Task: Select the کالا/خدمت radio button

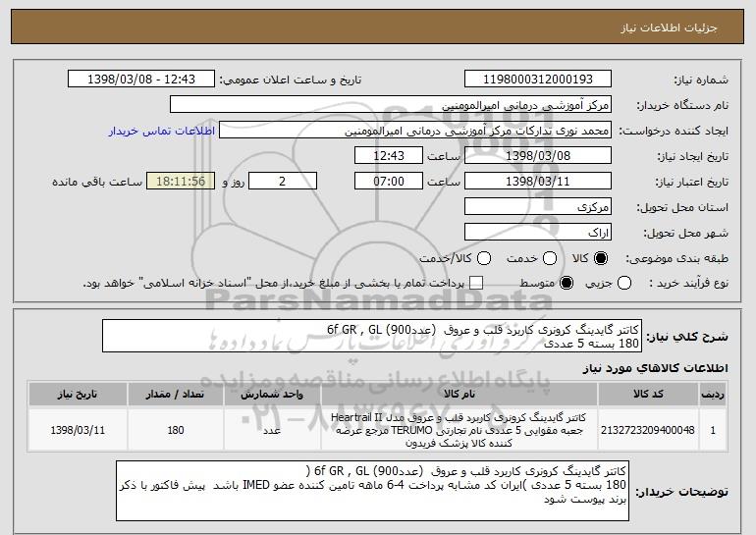Action: (x=484, y=259)
